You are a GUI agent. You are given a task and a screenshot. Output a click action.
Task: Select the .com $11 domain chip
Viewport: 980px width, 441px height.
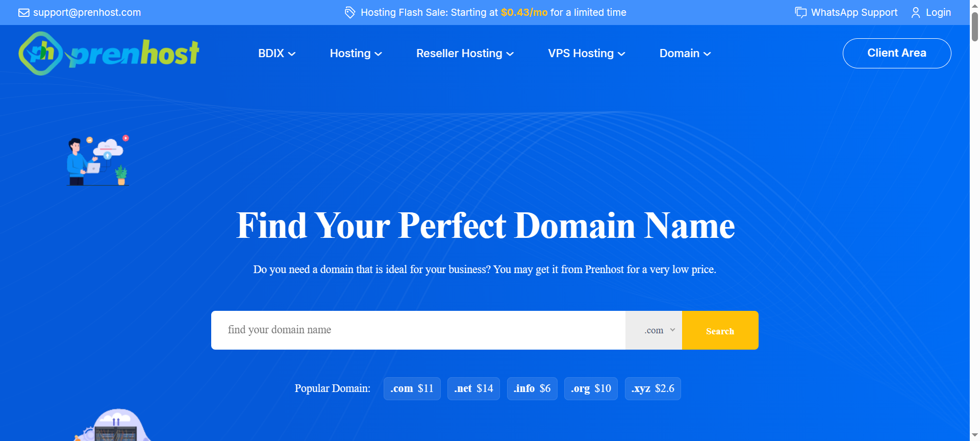[412, 389]
